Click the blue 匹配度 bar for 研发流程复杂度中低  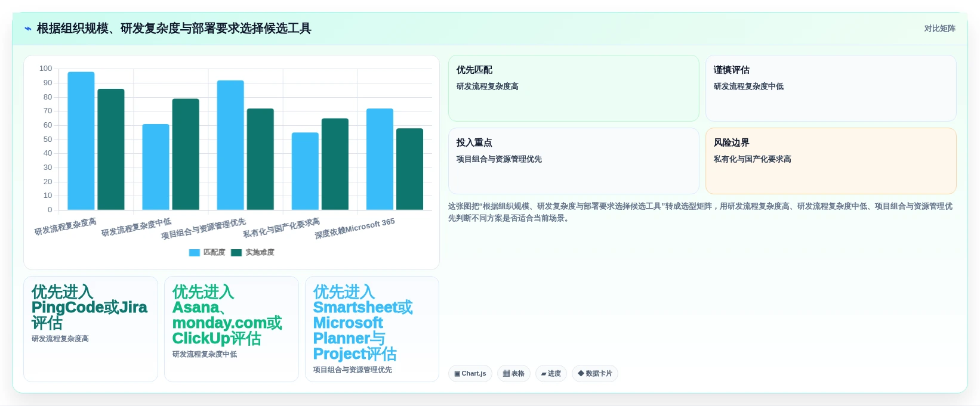(156, 167)
